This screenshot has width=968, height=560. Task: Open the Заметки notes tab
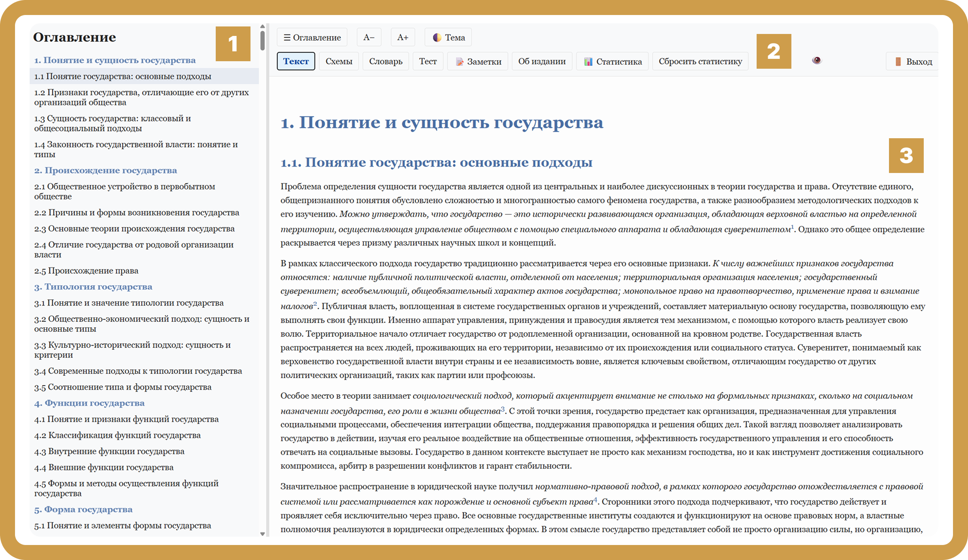[x=477, y=62]
